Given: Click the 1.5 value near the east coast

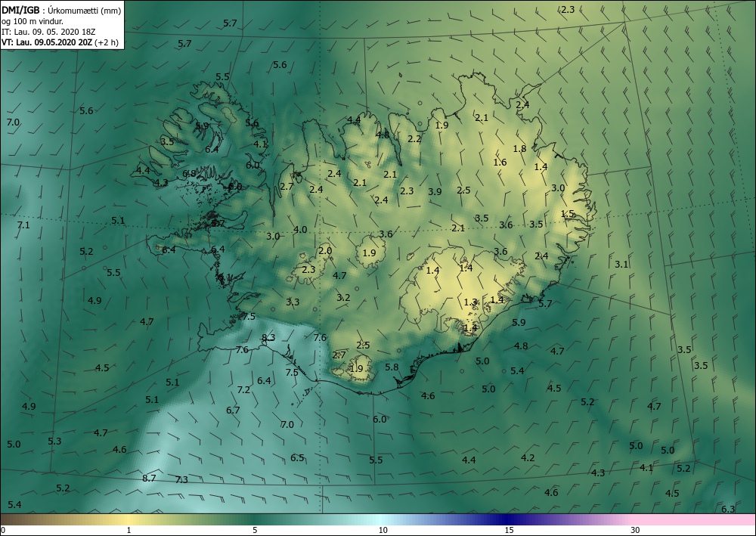Looking at the screenshot, I should coord(568,213).
